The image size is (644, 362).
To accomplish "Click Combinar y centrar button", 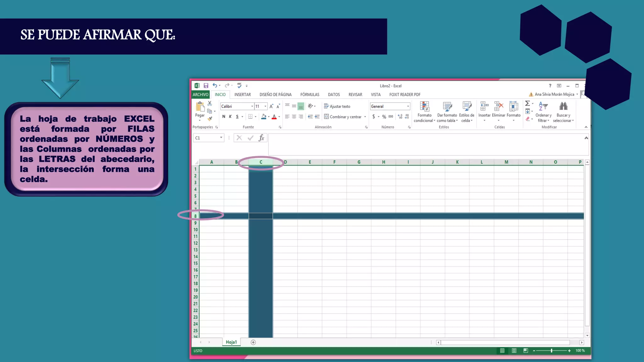I will (x=343, y=117).
